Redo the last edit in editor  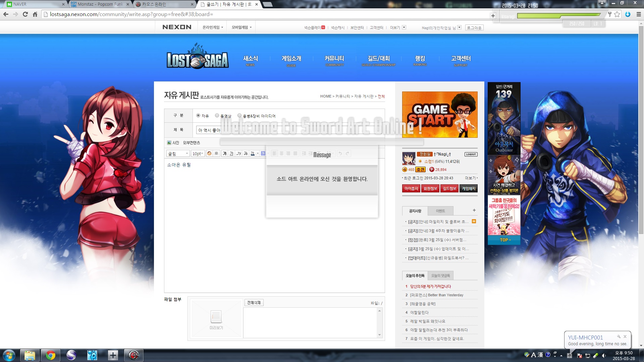[347, 154]
